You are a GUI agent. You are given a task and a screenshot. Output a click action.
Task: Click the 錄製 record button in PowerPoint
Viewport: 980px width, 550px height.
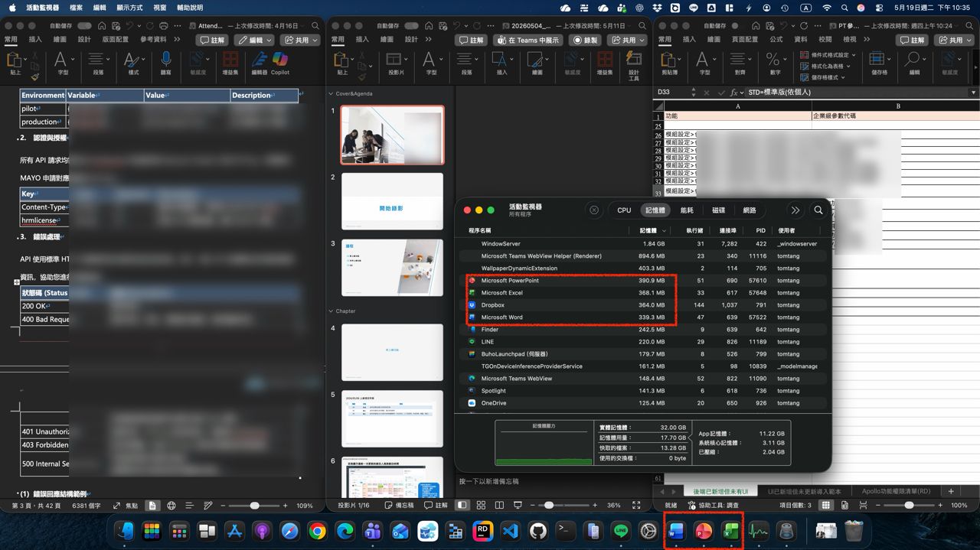(586, 40)
